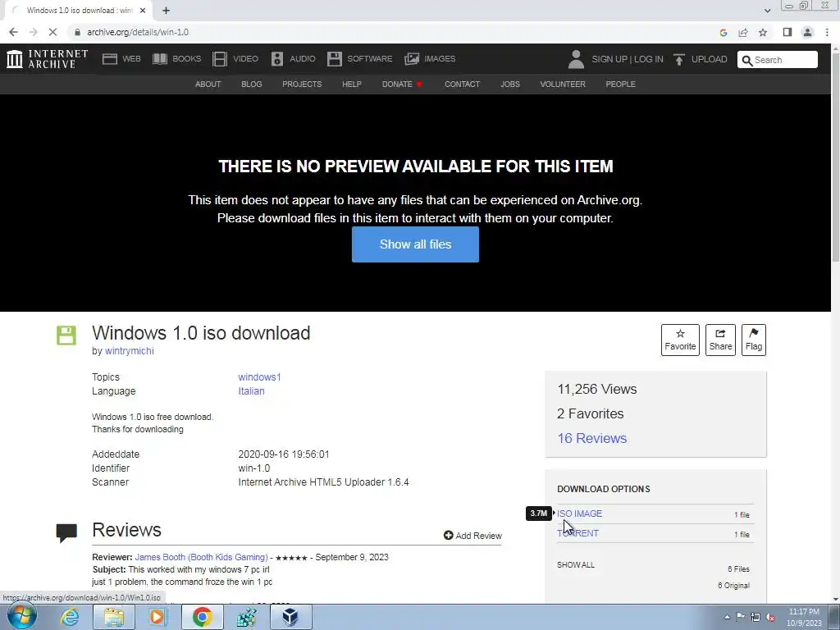Image resolution: width=840 pixels, height=630 pixels.
Task: Share this page via address bar icon
Action: (x=743, y=33)
